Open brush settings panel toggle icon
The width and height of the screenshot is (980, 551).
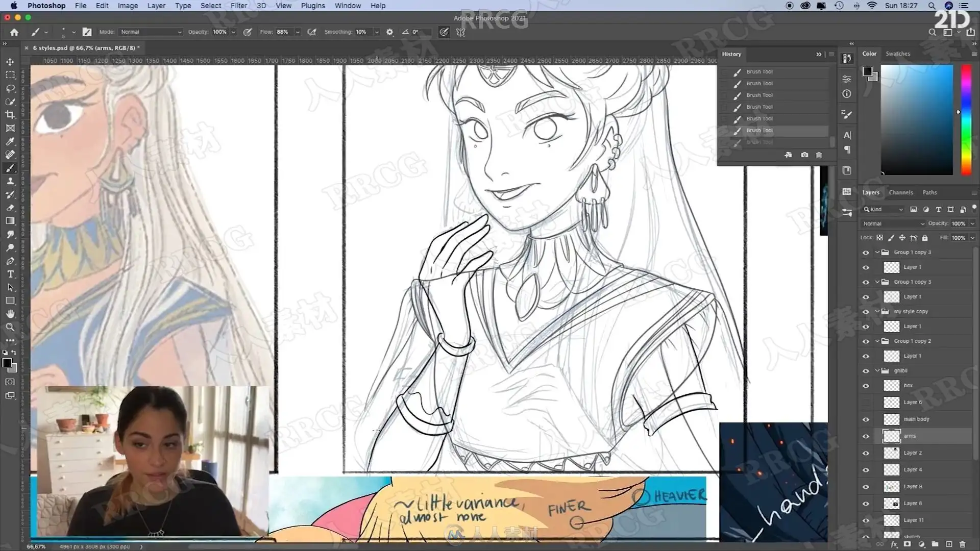click(x=87, y=32)
